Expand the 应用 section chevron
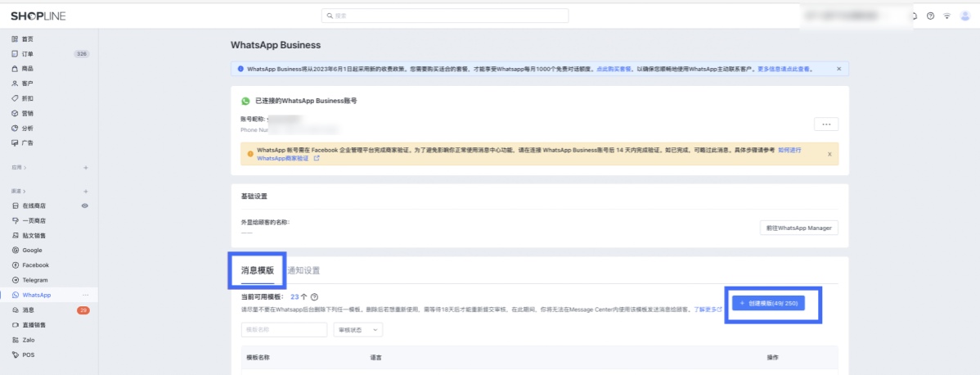The width and height of the screenshot is (980, 375). pos(25,168)
